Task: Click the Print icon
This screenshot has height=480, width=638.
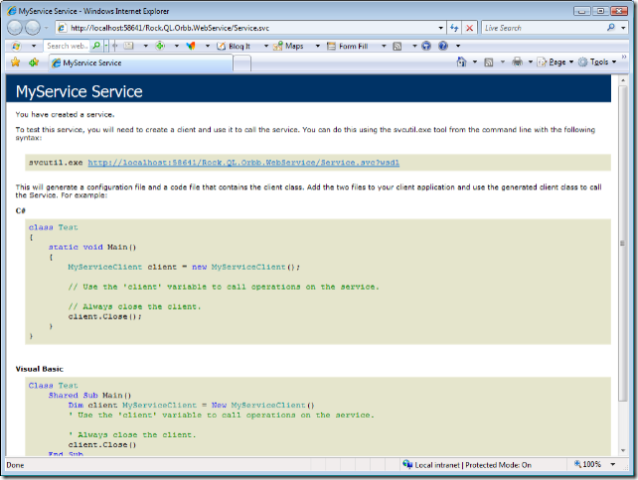Action: click(x=517, y=62)
